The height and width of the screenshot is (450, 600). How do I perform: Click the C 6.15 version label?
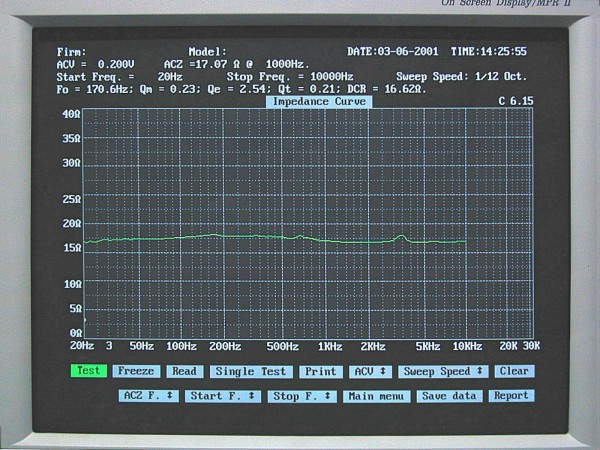point(516,101)
